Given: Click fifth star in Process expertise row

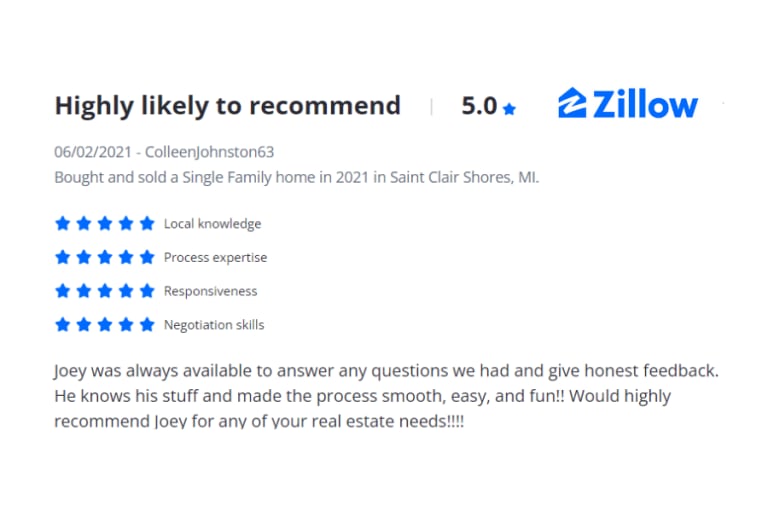Looking at the screenshot, I should [147, 257].
